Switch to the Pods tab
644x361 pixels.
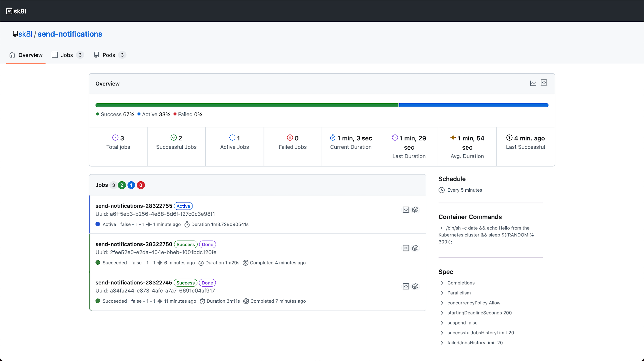pyautogui.click(x=109, y=55)
